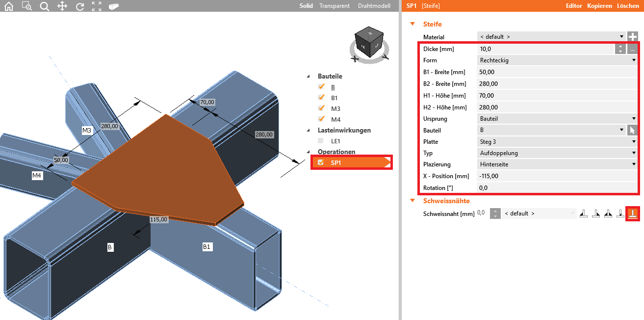644x320 pixels.
Task: Add new material with plus icon
Action: pos(633,37)
